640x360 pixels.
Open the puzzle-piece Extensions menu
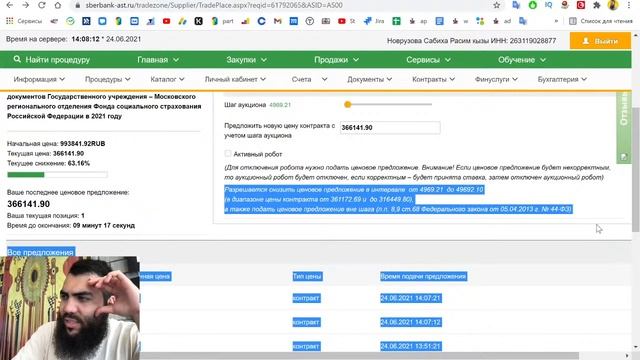click(x=596, y=5)
